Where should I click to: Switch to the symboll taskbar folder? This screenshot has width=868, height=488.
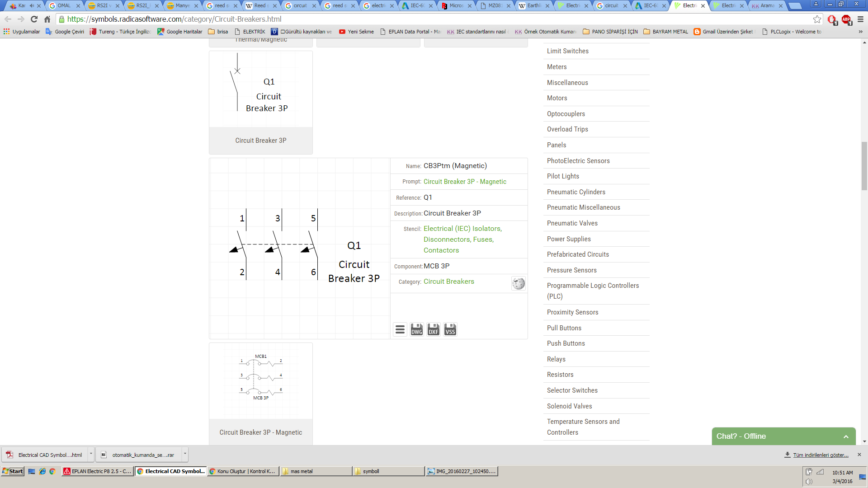(x=389, y=471)
